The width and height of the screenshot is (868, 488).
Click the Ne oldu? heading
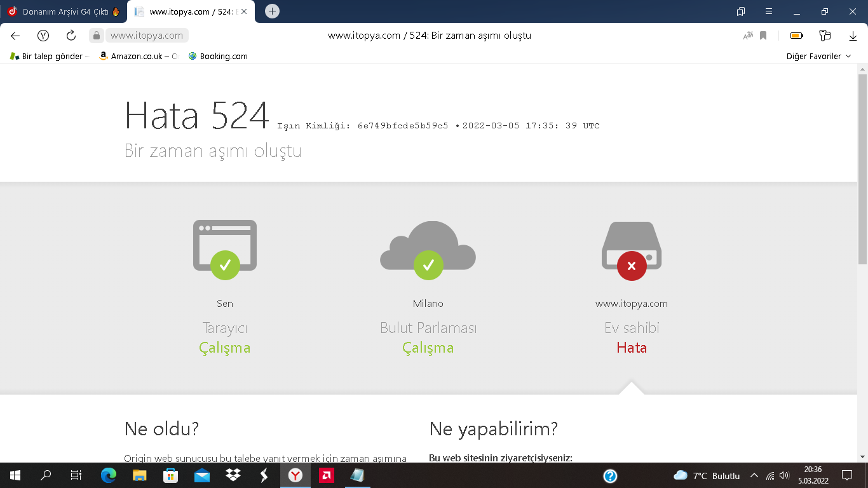(161, 429)
